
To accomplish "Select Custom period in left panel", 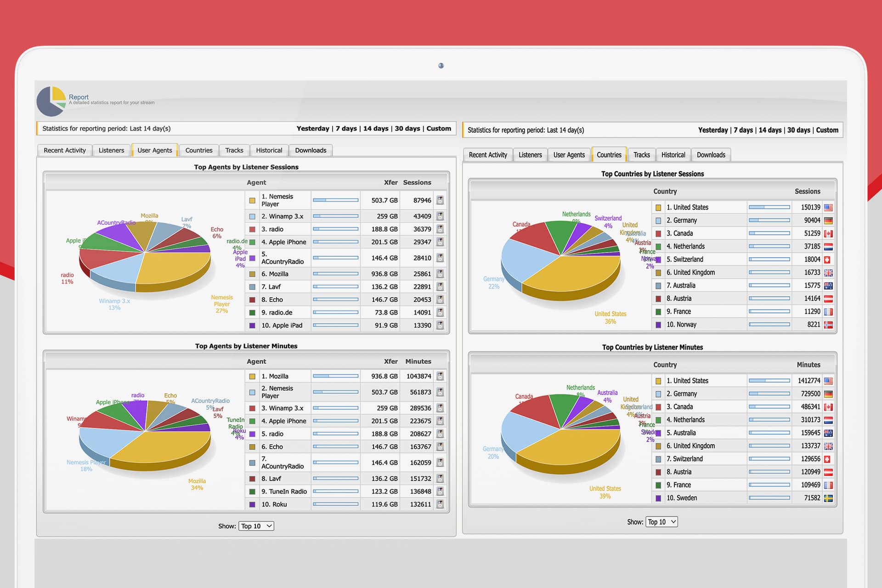I will 439,129.
